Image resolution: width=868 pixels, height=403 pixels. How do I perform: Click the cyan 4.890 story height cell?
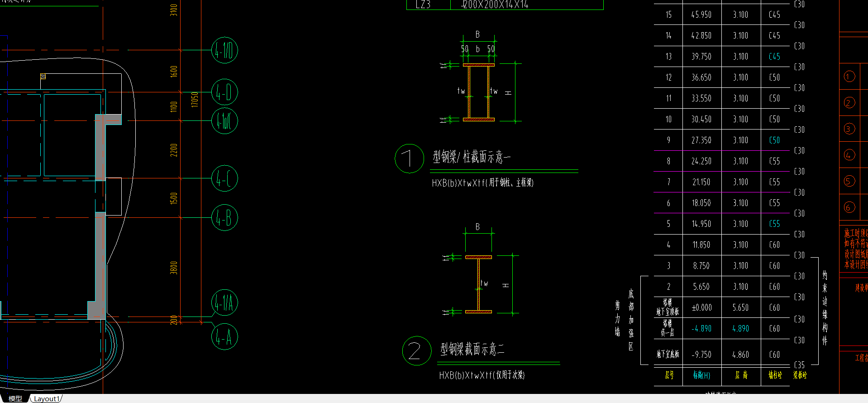740,328
